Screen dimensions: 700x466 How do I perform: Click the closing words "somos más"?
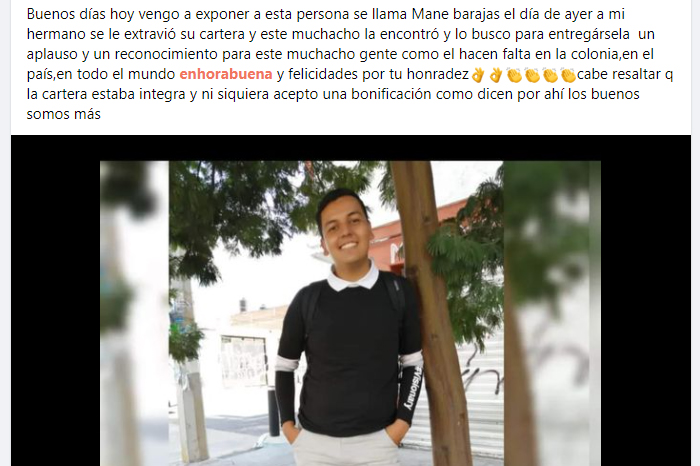point(63,114)
